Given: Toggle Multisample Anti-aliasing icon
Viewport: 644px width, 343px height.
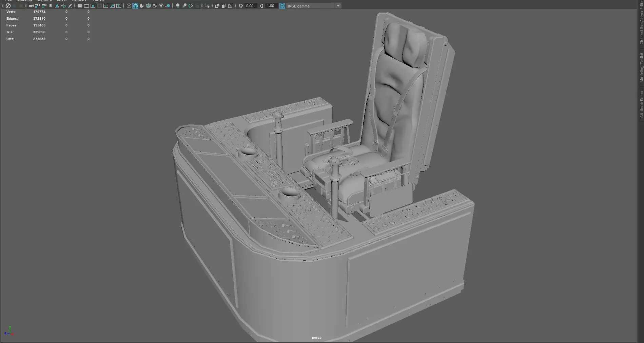Looking at the screenshot, I should [191, 6].
